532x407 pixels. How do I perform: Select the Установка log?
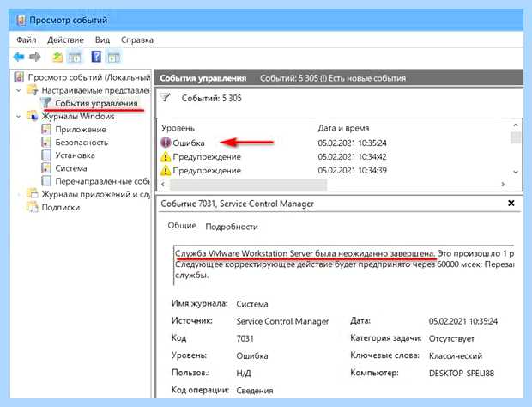(75, 155)
